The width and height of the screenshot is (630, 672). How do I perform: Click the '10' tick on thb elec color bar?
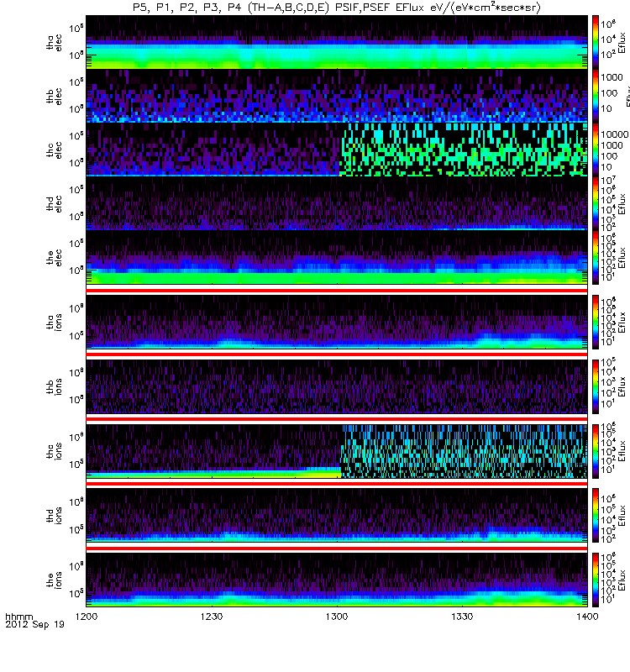click(606, 108)
